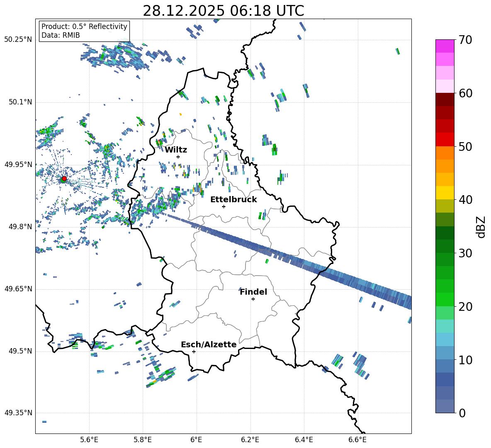
Task: Click the 6.2°E longitude label
Action: [250, 440]
